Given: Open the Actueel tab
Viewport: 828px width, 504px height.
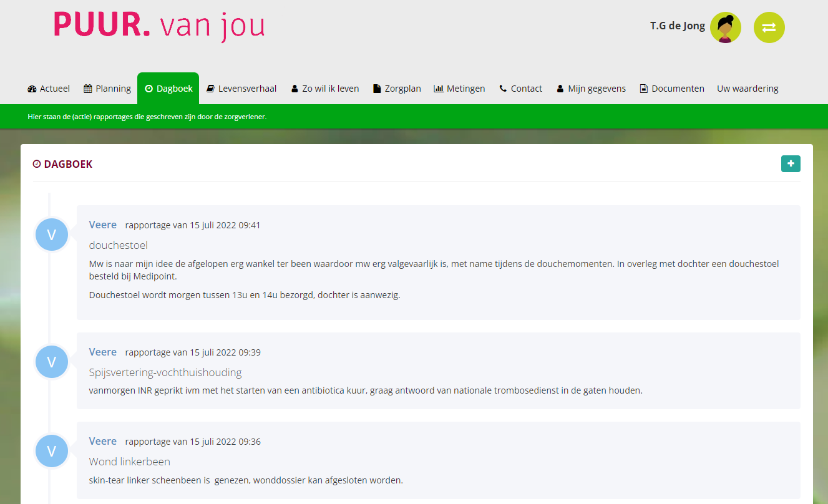Looking at the screenshot, I should click(49, 89).
